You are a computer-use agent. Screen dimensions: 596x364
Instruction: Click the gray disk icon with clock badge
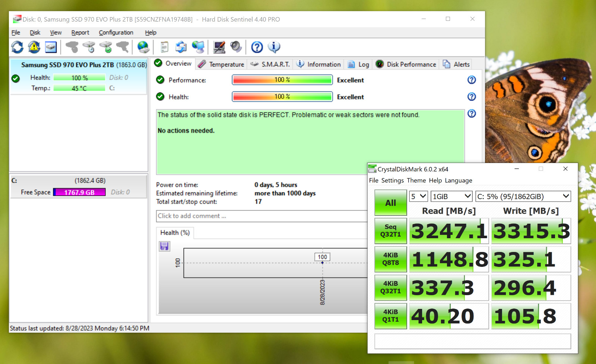[x=89, y=47]
